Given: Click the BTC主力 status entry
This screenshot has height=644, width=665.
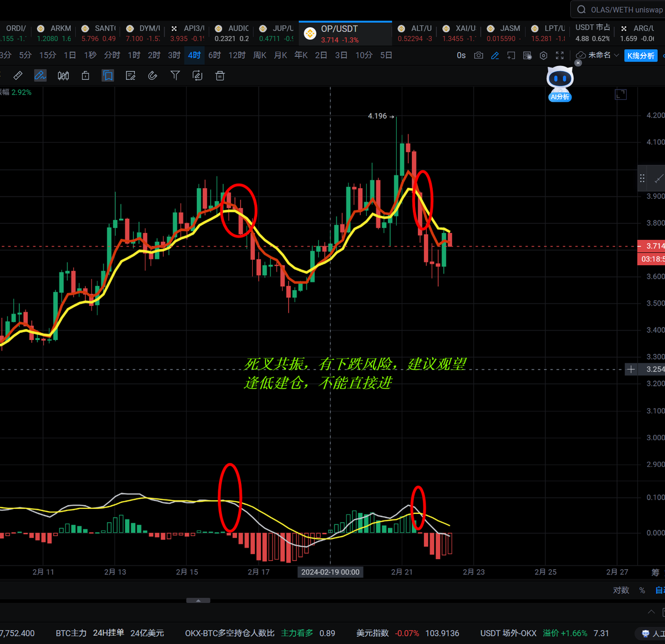Looking at the screenshot, I should (110, 633).
